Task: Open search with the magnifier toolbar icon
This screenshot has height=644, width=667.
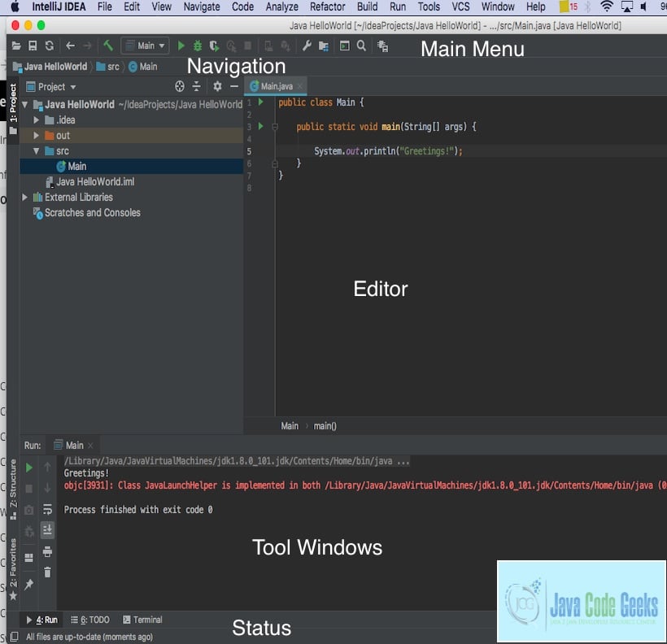Action: point(361,46)
